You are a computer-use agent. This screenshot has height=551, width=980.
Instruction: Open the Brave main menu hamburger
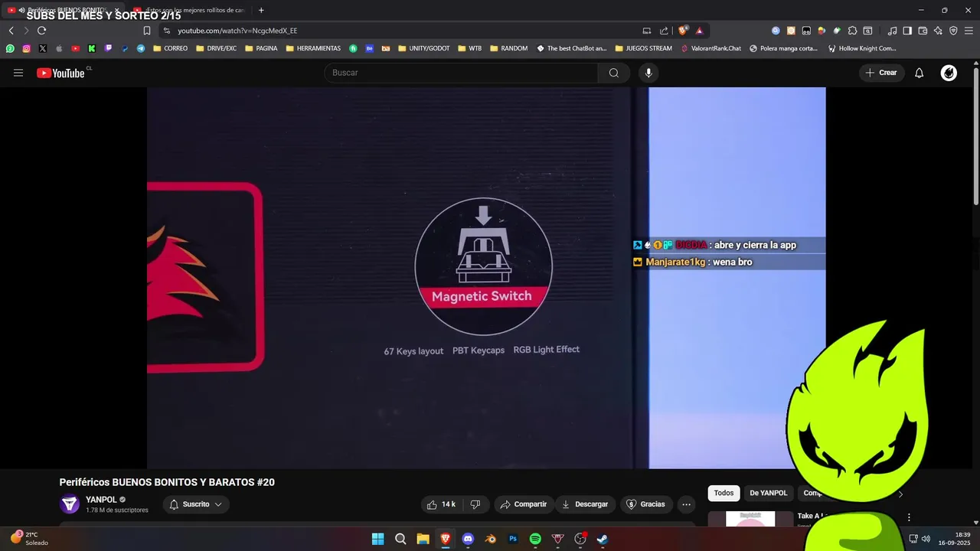point(969,31)
